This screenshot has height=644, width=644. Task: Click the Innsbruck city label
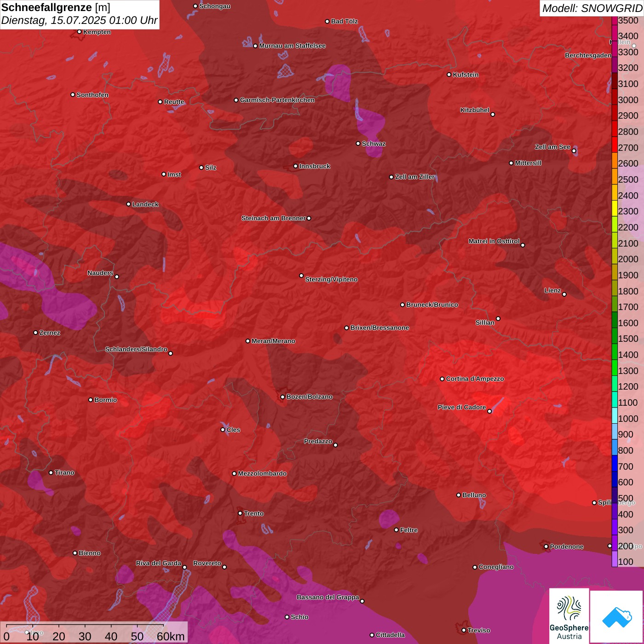point(315,166)
